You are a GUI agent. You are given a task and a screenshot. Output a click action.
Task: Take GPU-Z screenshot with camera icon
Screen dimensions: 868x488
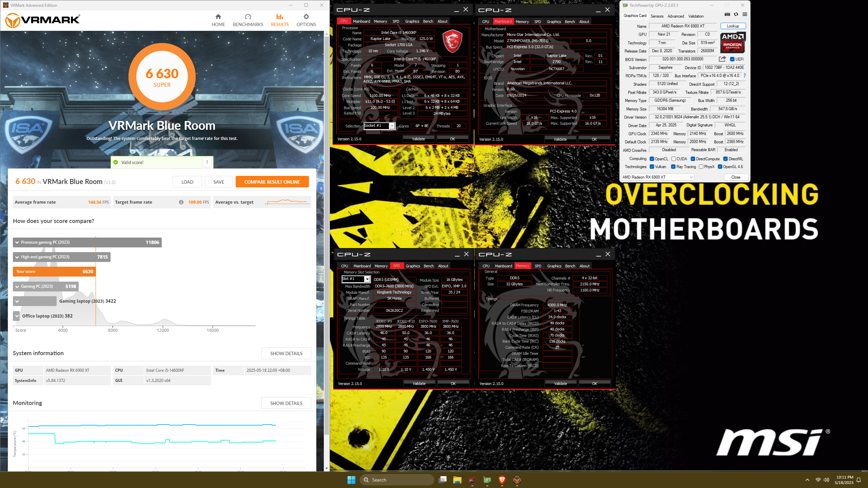[727, 14]
